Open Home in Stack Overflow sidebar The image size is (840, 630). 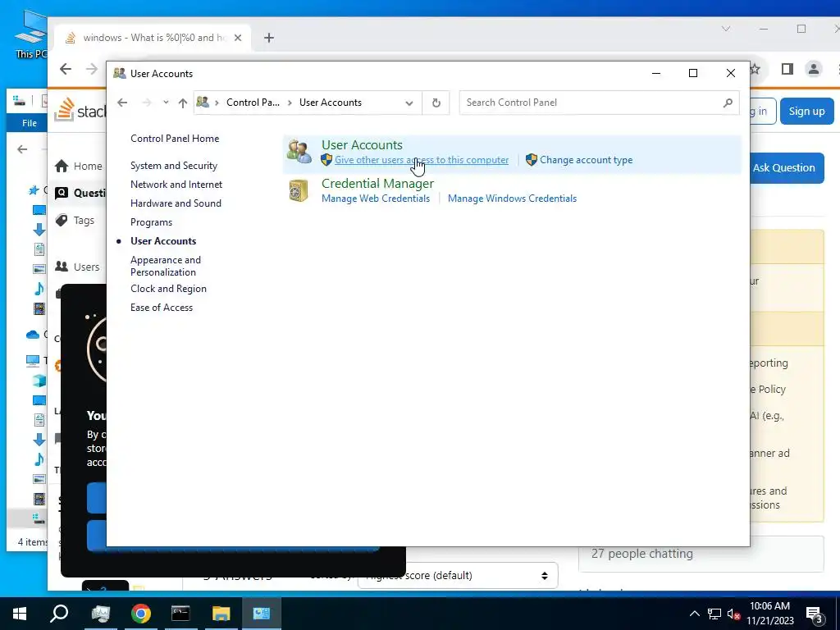click(x=79, y=166)
